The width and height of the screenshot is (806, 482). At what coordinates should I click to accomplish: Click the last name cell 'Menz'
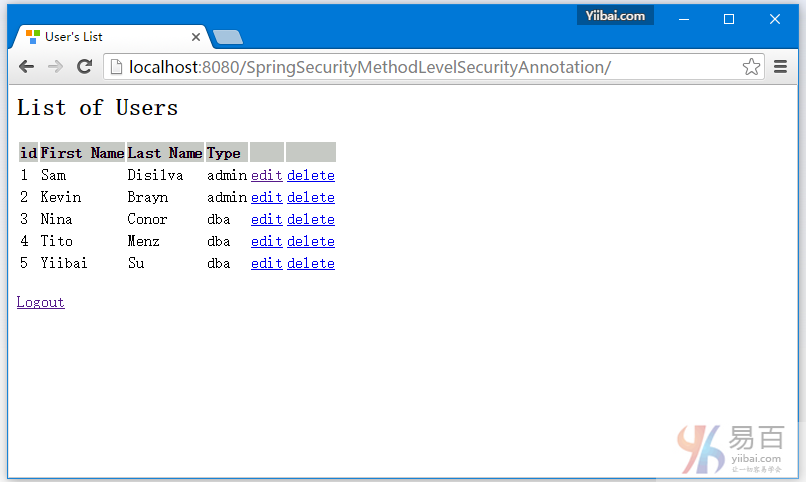pyautogui.click(x=143, y=242)
